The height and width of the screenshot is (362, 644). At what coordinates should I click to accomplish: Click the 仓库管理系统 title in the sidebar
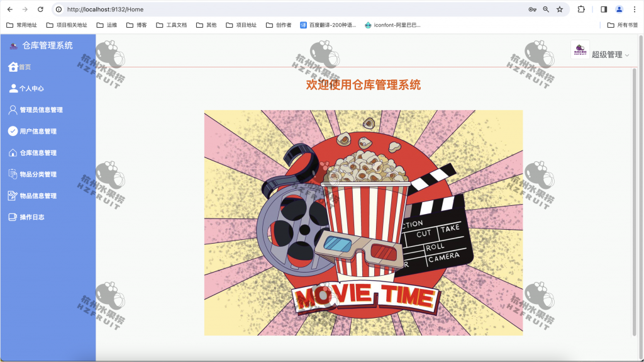click(x=47, y=46)
